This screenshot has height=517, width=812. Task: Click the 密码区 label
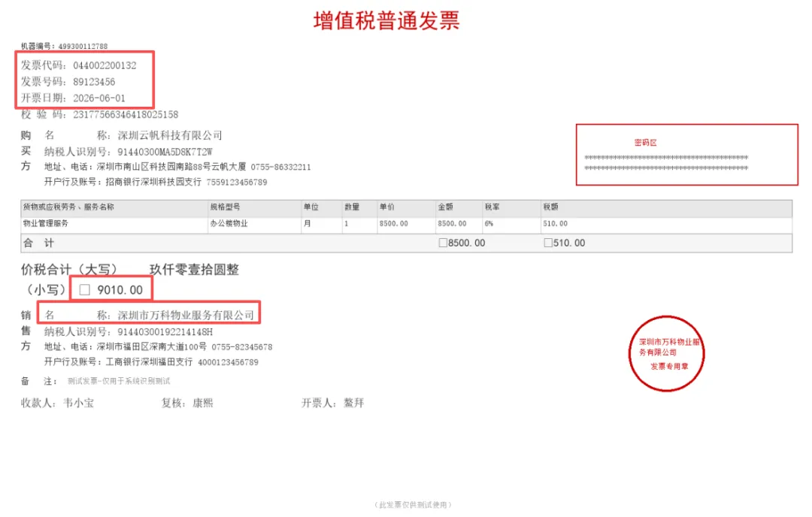(x=645, y=143)
